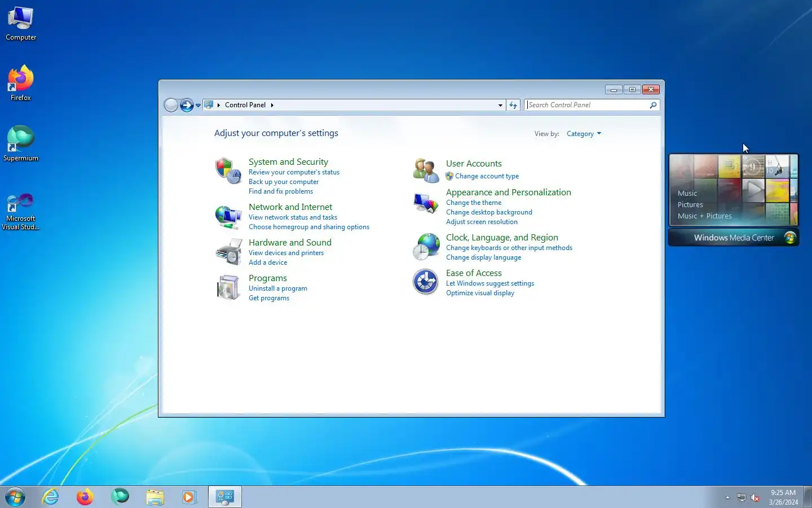Click the muted volume tray icon
Image resolution: width=812 pixels, height=508 pixels.
coord(755,497)
